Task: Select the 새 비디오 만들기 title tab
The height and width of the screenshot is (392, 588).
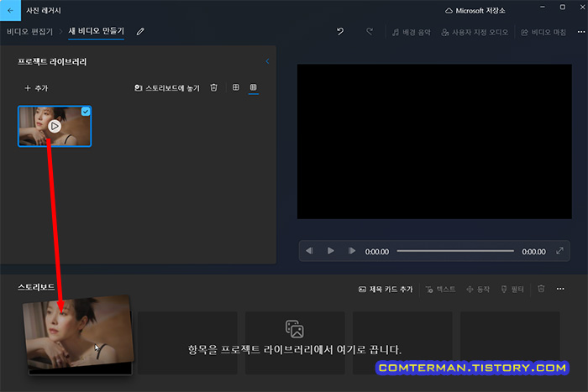Action: pyautogui.click(x=96, y=32)
